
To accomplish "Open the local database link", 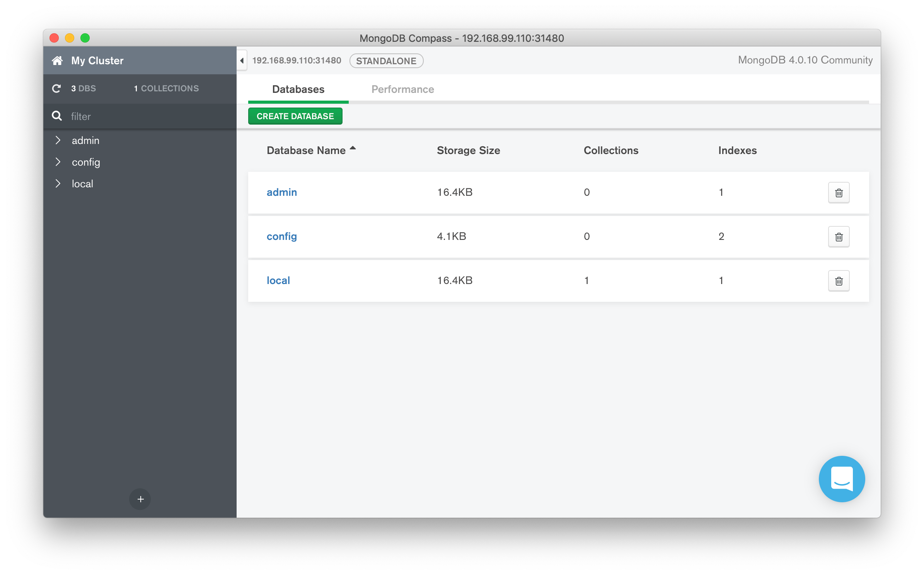I will pos(278,280).
